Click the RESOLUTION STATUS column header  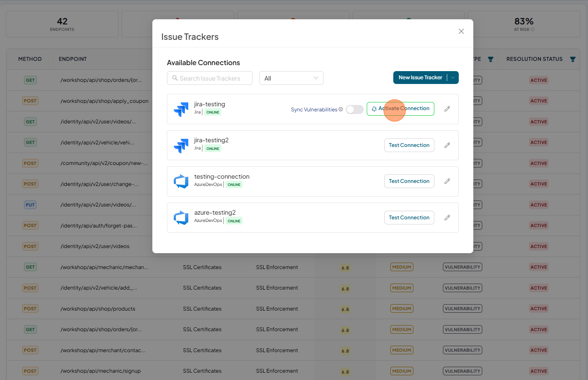tap(535, 59)
